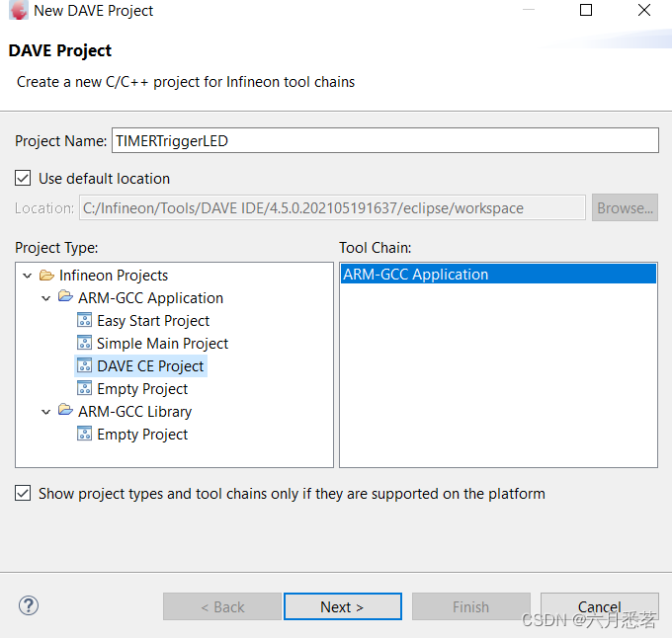Select DAVE CE Project type
The height and width of the screenshot is (638, 672).
click(150, 366)
